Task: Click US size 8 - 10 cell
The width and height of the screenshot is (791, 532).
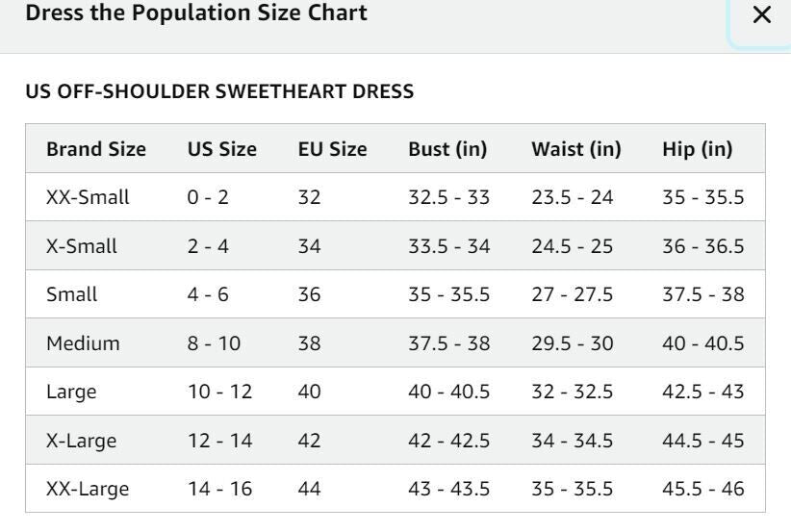Action: coord(214,343)
